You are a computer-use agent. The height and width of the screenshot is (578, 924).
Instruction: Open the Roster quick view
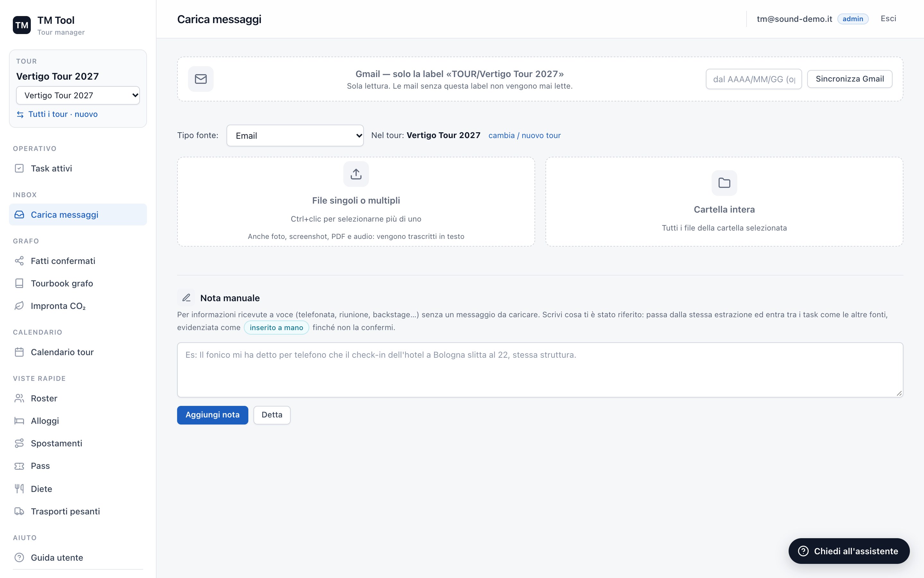click(78, 398)
